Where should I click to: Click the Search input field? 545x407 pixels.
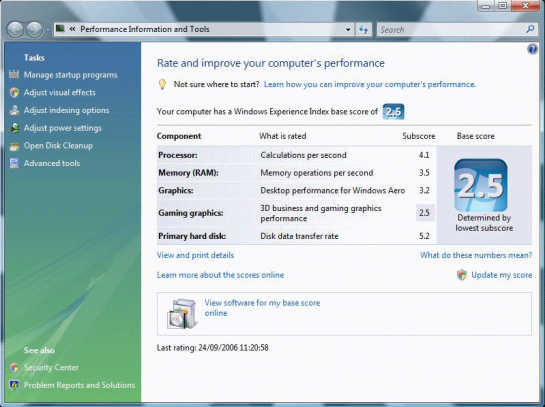[x=452, y=30]
